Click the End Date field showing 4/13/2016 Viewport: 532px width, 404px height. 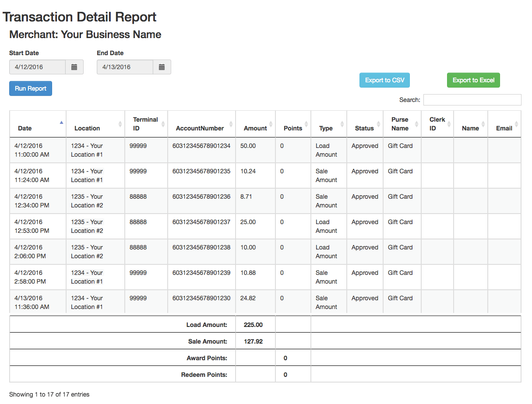pyautogui.click(x=125, y=67)
